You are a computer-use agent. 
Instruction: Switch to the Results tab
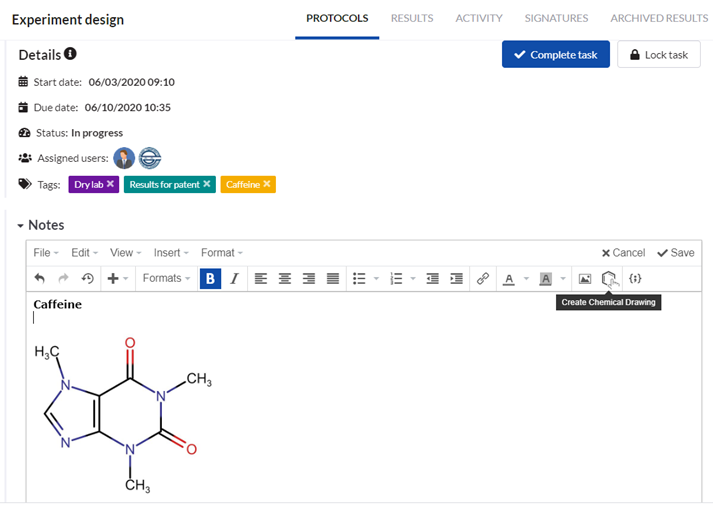(x=412, y=19)
